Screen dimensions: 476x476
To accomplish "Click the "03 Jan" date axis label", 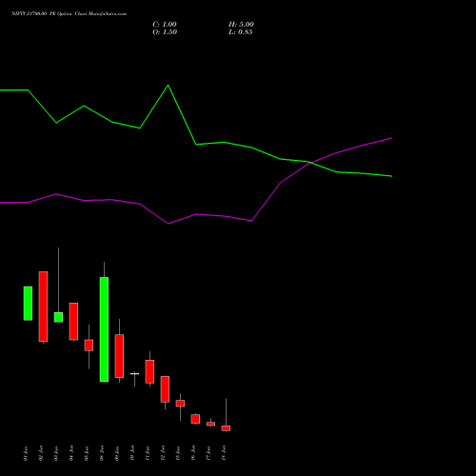I will pos(56,453).
